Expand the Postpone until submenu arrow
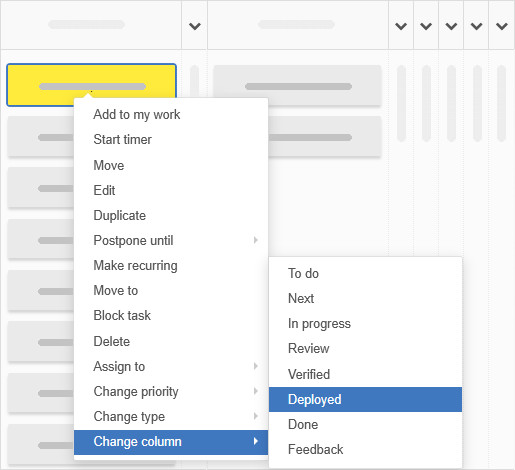The width and height of the screenshot is (515, 470). pos(256,240)
